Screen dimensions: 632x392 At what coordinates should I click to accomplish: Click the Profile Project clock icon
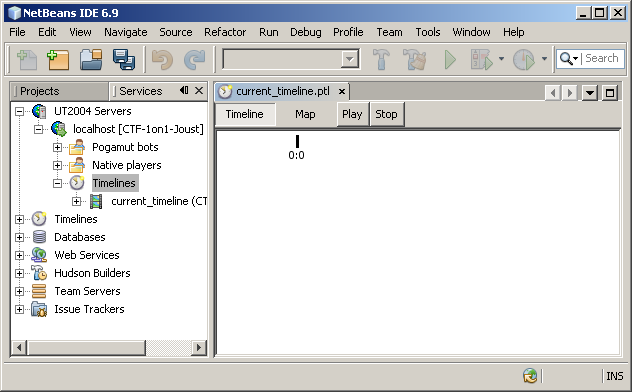pos(524,60)
